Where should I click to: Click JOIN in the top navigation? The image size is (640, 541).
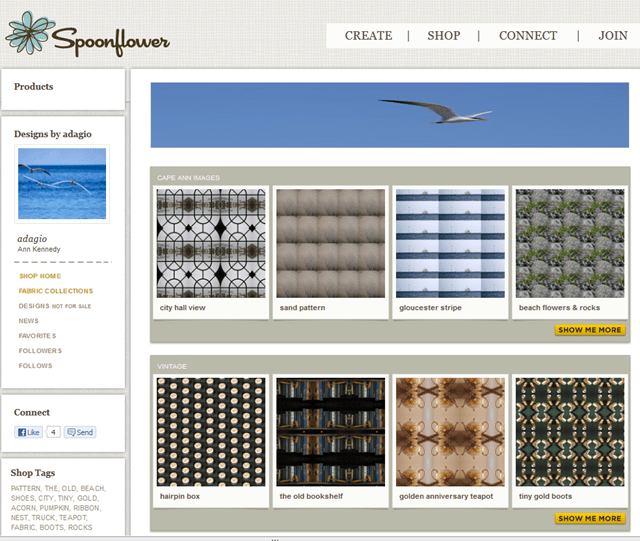coord(612,36)
